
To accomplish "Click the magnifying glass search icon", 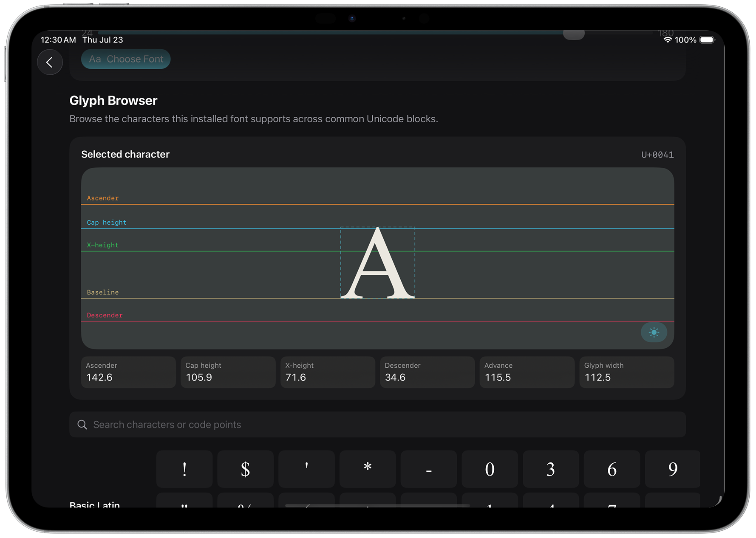I will click(82, 425).
